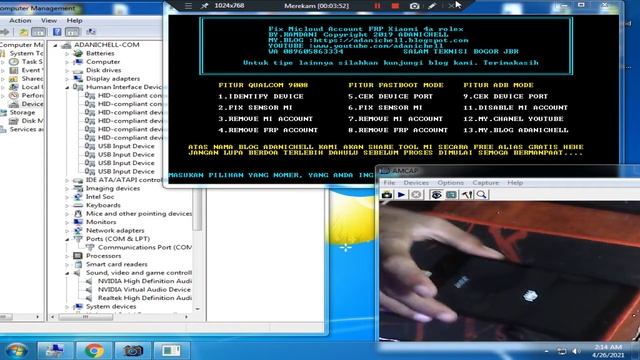
Task: Select IDE ATA/ATAPI controllers node
Action: click(x=124, y=180)
